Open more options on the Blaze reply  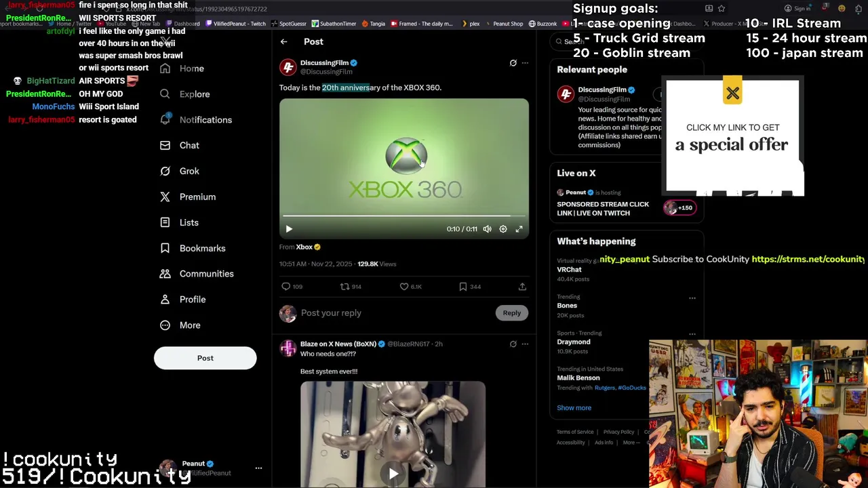point(525,344)
